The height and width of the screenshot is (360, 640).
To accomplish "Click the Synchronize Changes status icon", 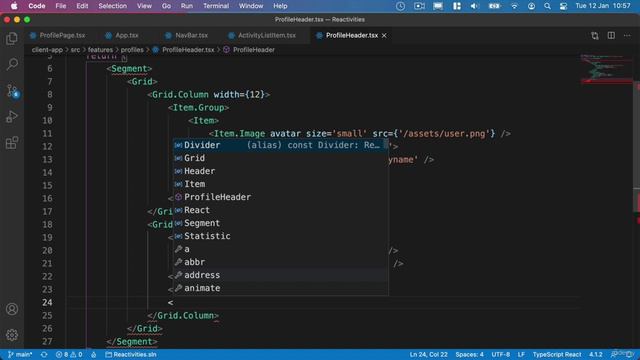I will [44, 354].
